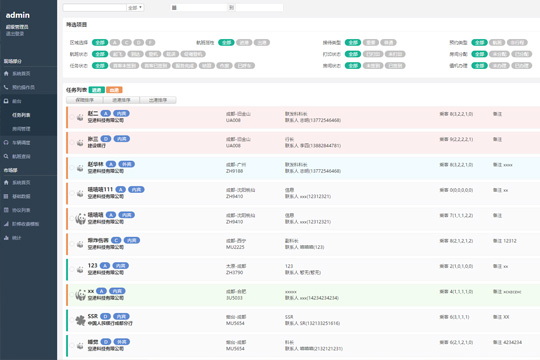Select the radio button in SSR row
The image size is (540, 360).
[x=72, y=320]
